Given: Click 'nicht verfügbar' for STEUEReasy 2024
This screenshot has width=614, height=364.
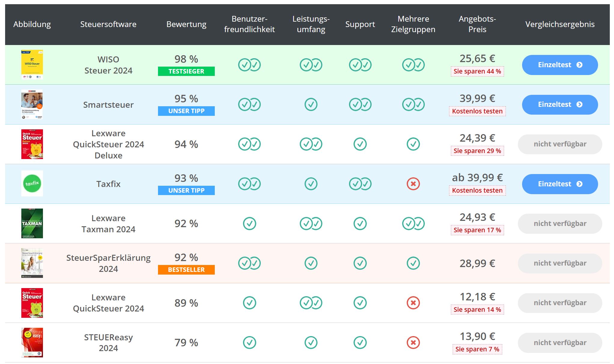Looking at the screenshot, I should (x=560, y=343).
